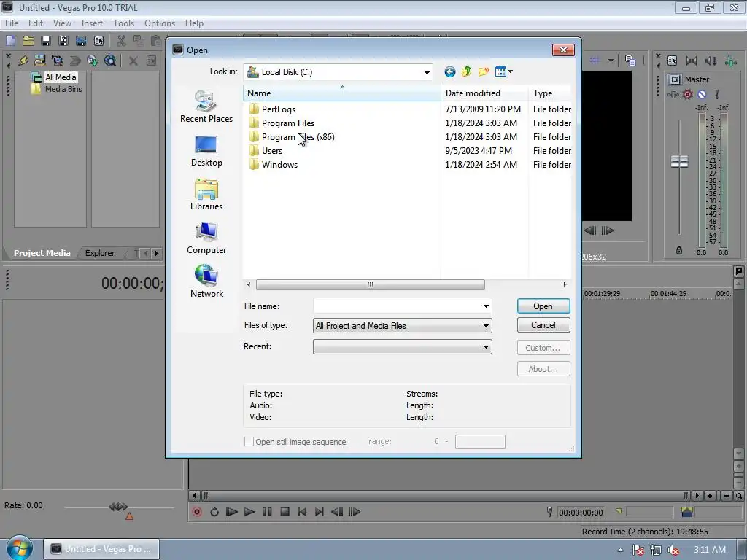Click Stop in the transport bar
The width and height of the screenshot is (747, 560).
pyautogui.click(x=285, y=512)
